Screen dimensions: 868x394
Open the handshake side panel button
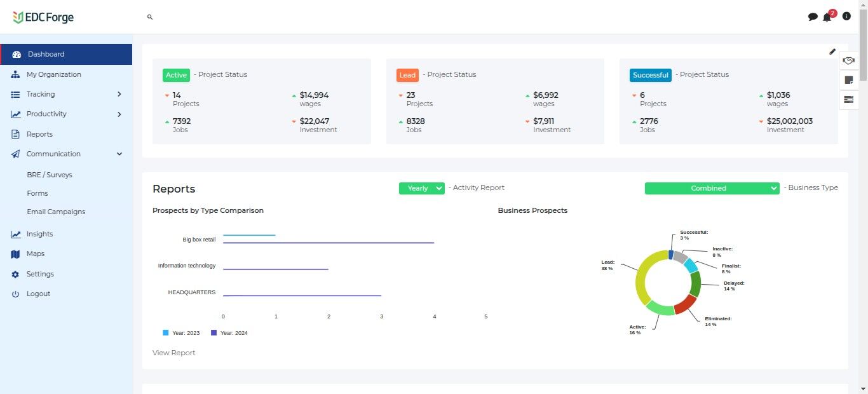click(848, 61)
